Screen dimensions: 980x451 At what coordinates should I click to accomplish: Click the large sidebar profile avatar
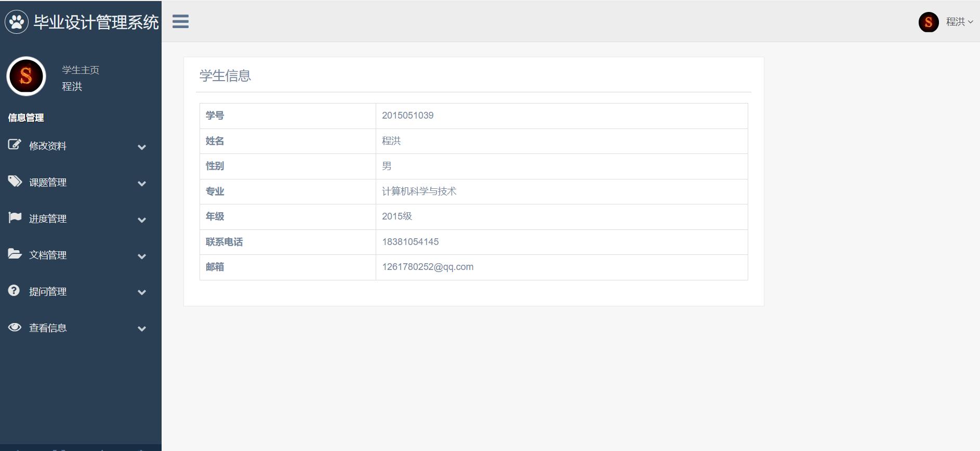pos(26,76)
